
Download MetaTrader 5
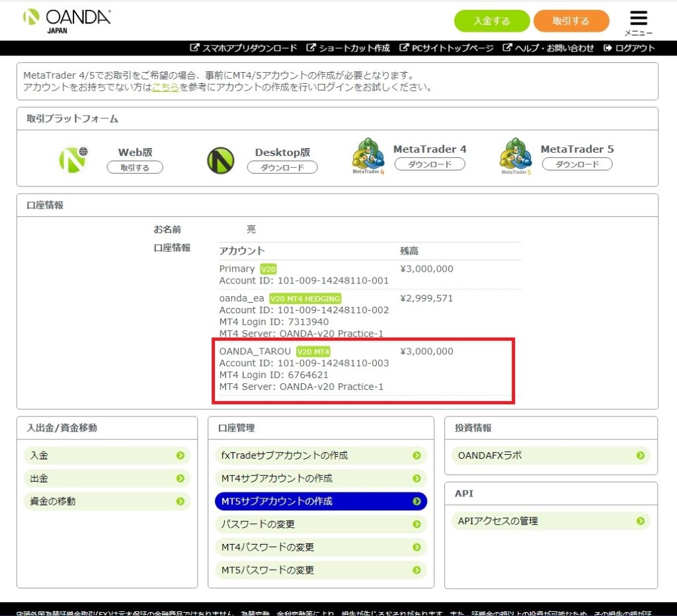pos(577,164)
